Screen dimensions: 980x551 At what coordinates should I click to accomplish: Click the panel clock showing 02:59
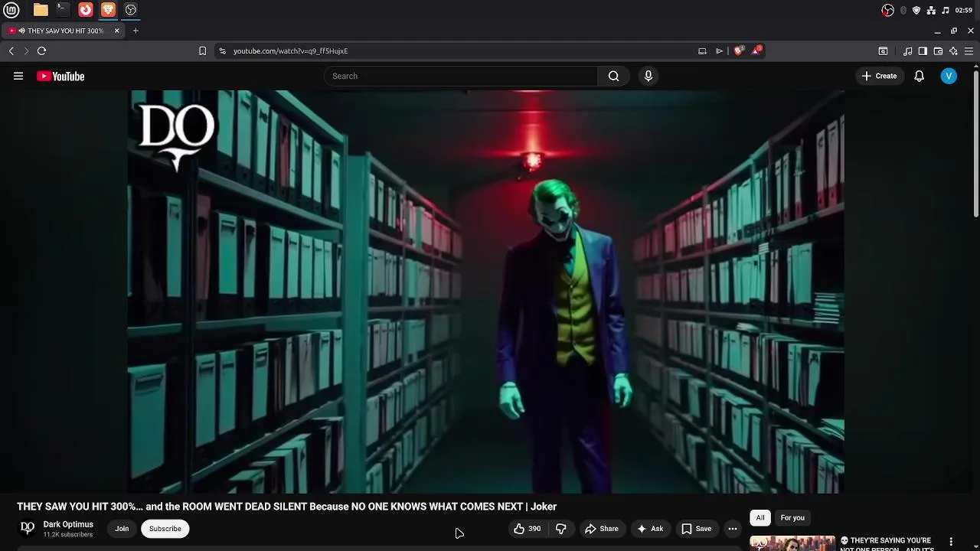click(x=964, y=10)
